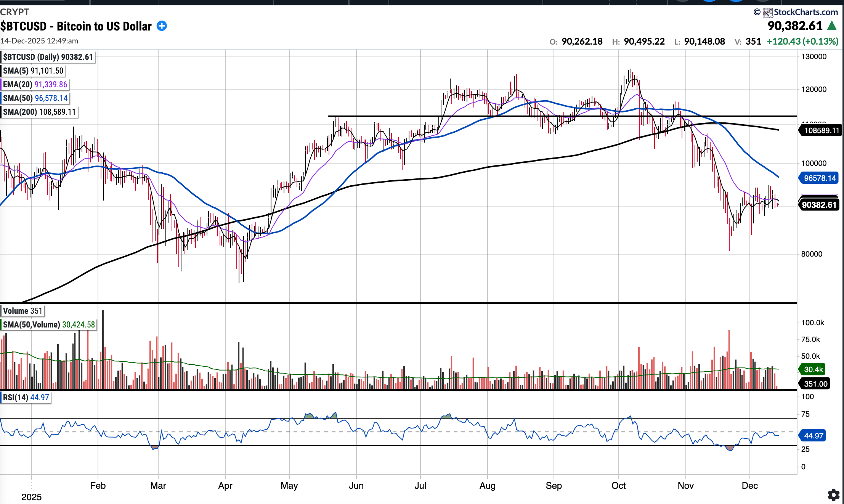The image size is (844, 504).
Task: Open chart settings via gear icon
Action: click(833, 495)
